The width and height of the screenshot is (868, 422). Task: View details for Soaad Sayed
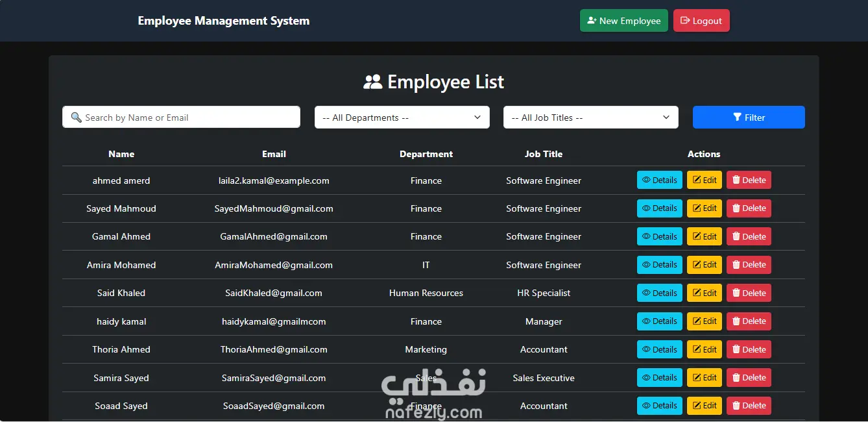[x=660, y=406]
